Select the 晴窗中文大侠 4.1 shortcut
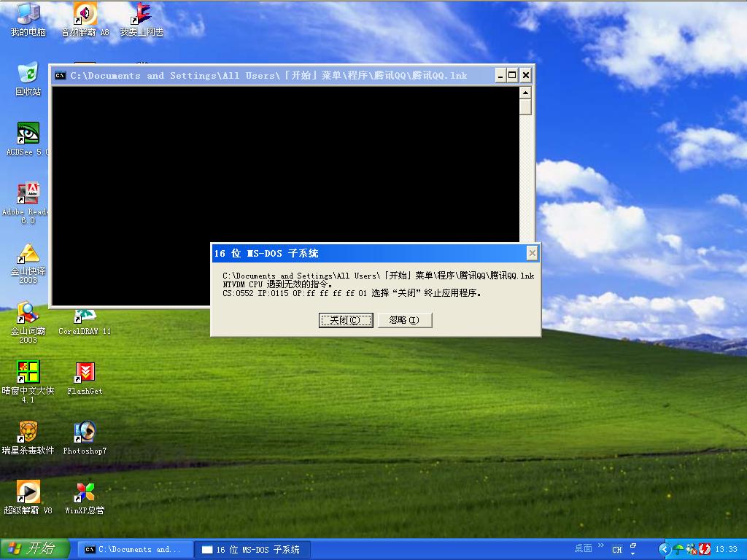Viewport: 747px width, 560px height. (x=28, y=382)
